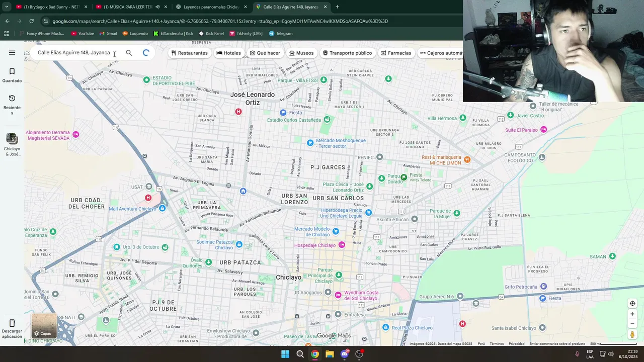Click the Sodimac Patazca Chiclayo pin
644x362 pixels.
click(x=239, y=244)
